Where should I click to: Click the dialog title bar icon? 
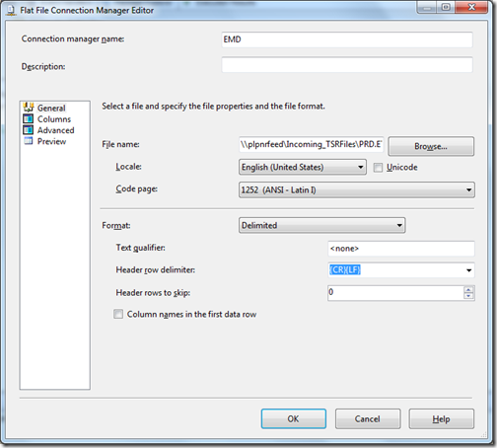point(11,11)
